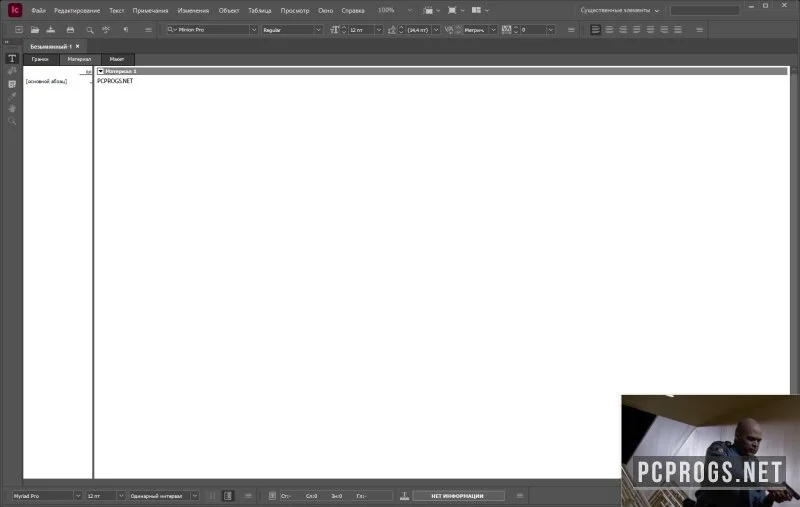Click the tracking icon
This screenshot has width=800, height=507.
[506, 30]
